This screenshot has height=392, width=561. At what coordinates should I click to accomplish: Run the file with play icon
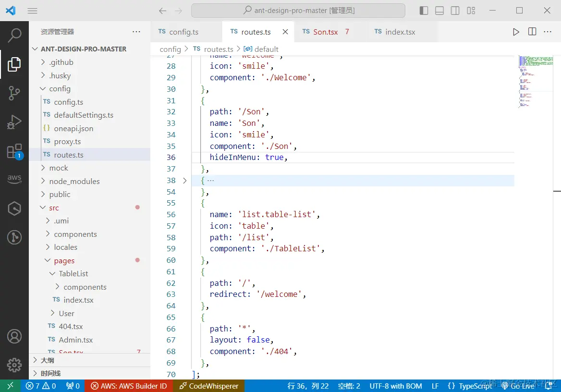click(516, 32)
